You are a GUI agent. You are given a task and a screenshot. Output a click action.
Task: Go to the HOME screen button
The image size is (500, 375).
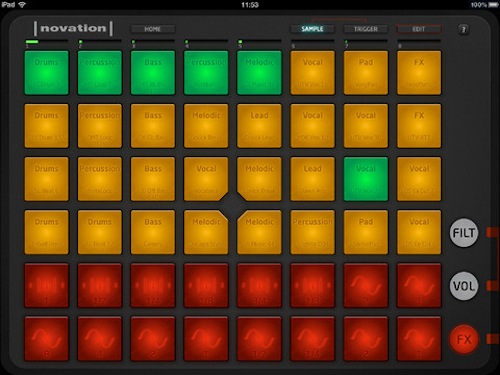click(x=152, y=29)
